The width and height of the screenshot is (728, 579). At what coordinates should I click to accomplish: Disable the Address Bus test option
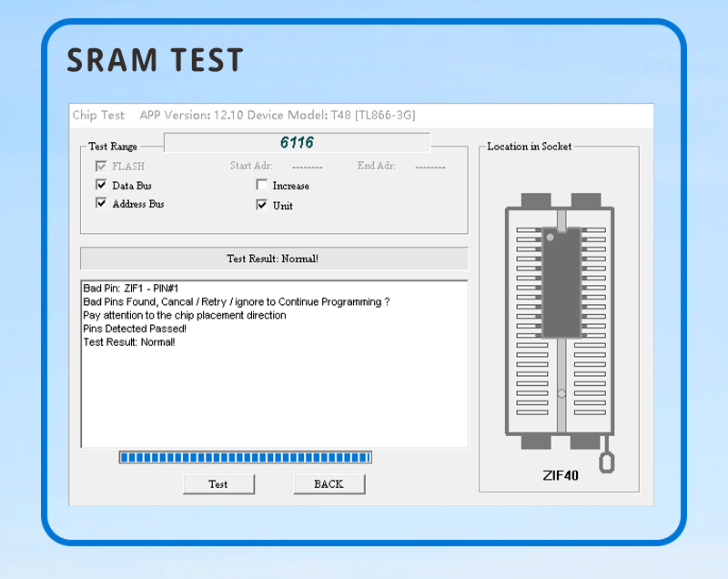point(101,204)
